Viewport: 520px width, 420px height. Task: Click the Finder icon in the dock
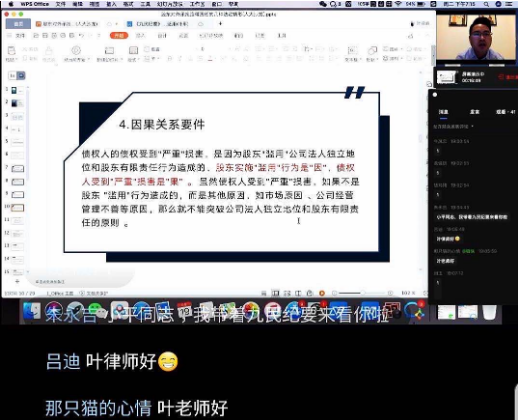[31, 312]
